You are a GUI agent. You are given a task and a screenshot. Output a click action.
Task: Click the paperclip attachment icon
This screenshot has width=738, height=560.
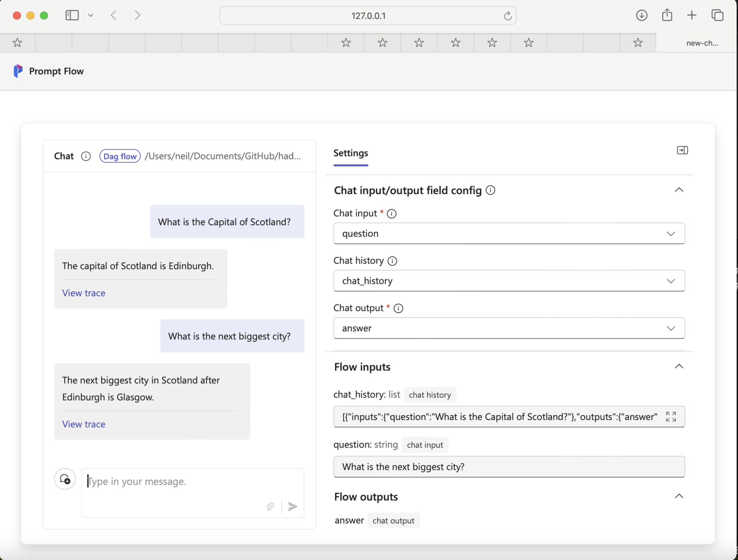(270, 506)
